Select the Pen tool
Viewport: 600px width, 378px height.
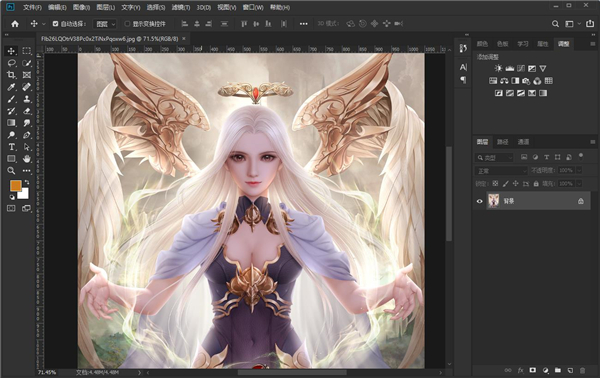tap(26, 135)
